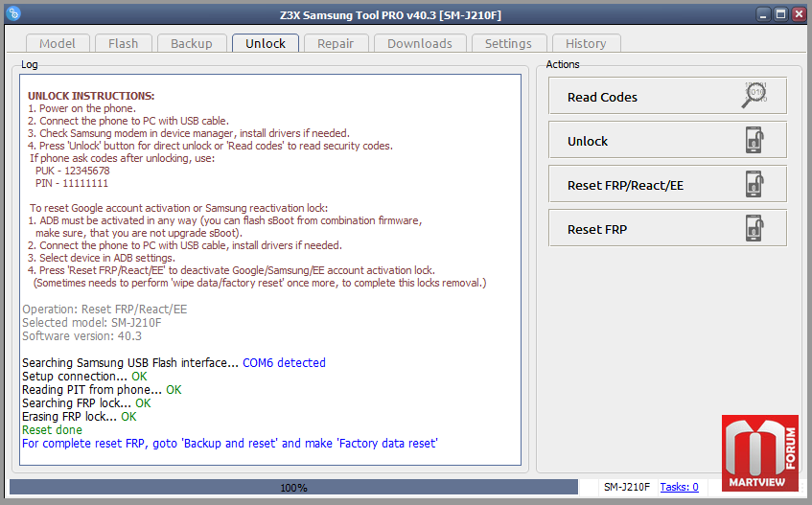Click 'Erasing FRP lock... OK' log line

point(80,417)
